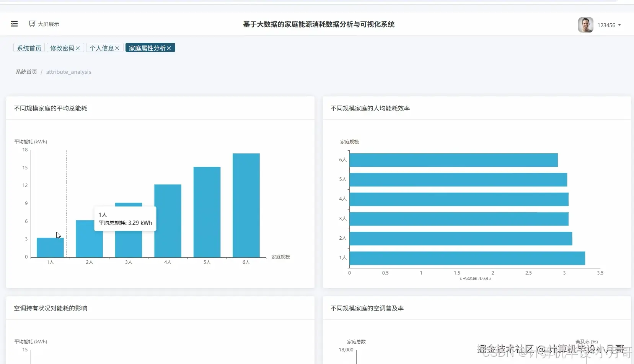Click the 大屏展示 presentation screen icon
The image size is (634, 364).
pyautogui.click(x=32, y=24)
